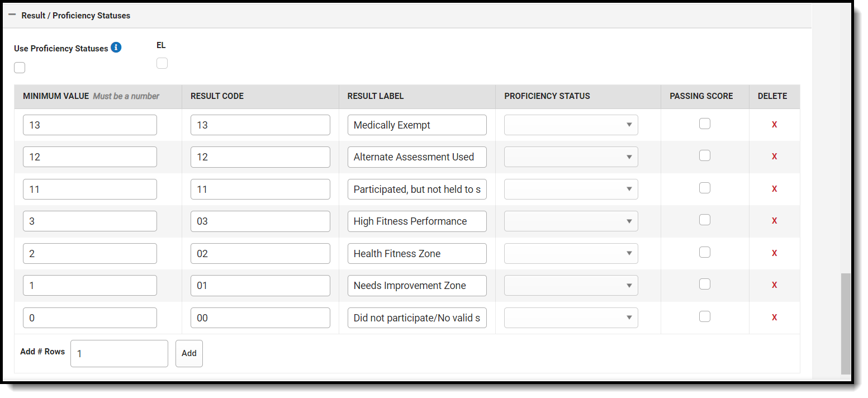Open Proficiency Status dropdown for Medically Exempt
The image size is (868, 398).
(x=571, y=125)
